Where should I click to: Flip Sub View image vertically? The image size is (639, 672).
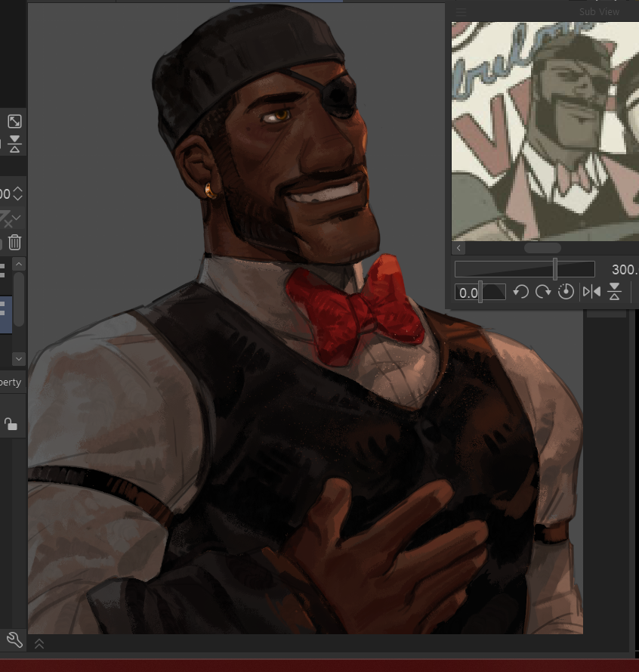coord(615,292)
